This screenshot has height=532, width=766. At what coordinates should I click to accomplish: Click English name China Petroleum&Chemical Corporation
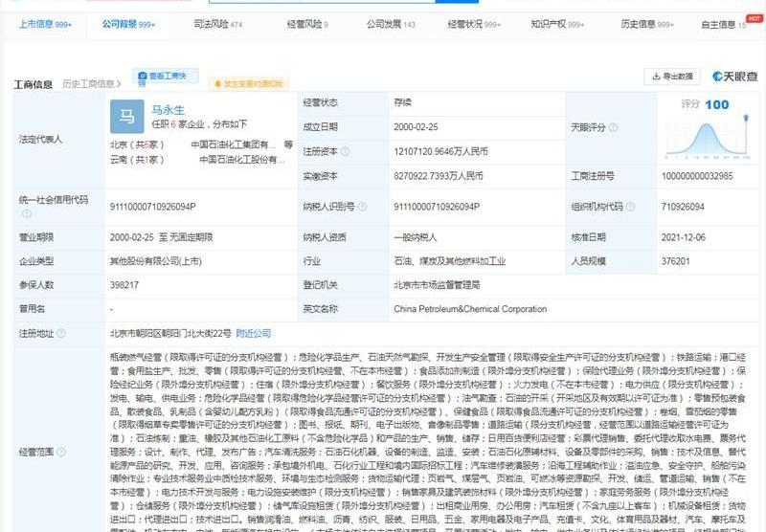[470, 309]
